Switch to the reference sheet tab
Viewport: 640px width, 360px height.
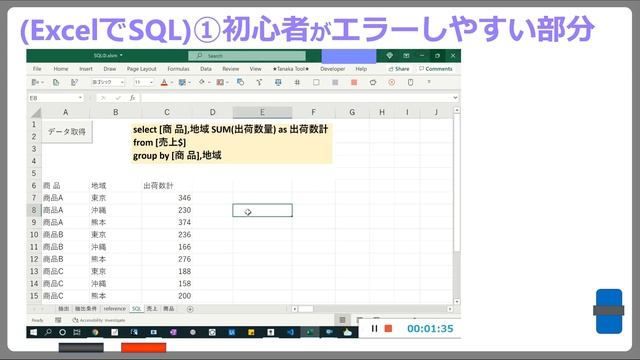tap(114, 309)
